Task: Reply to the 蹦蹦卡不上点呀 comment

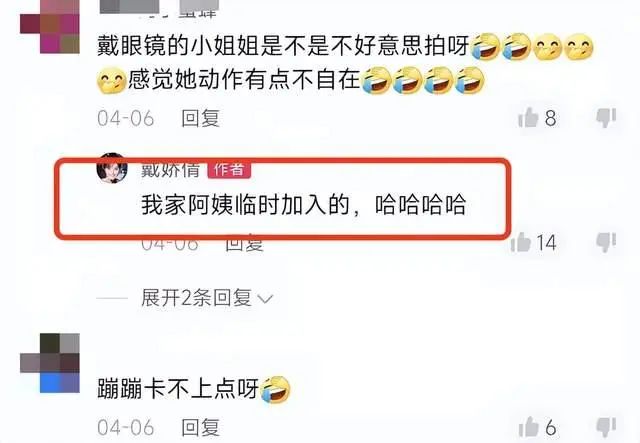Action: click(200, 427)
